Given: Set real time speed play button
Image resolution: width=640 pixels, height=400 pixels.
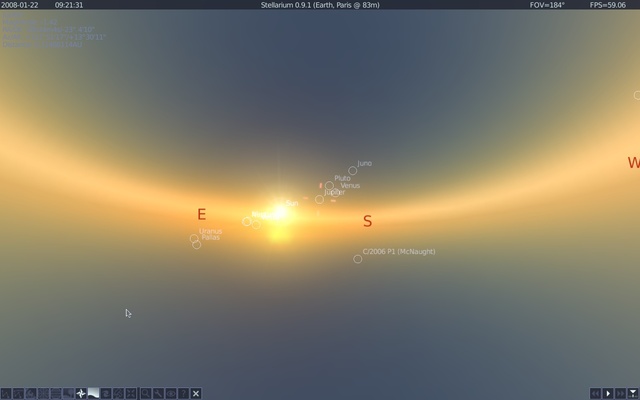Looking at the screenshot, I should (x=608, y=393).
